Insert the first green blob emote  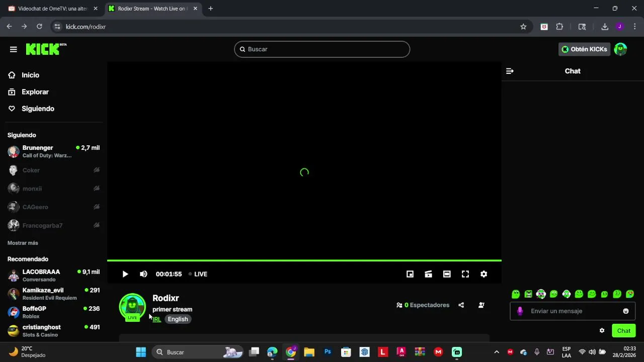pos(516,294)
